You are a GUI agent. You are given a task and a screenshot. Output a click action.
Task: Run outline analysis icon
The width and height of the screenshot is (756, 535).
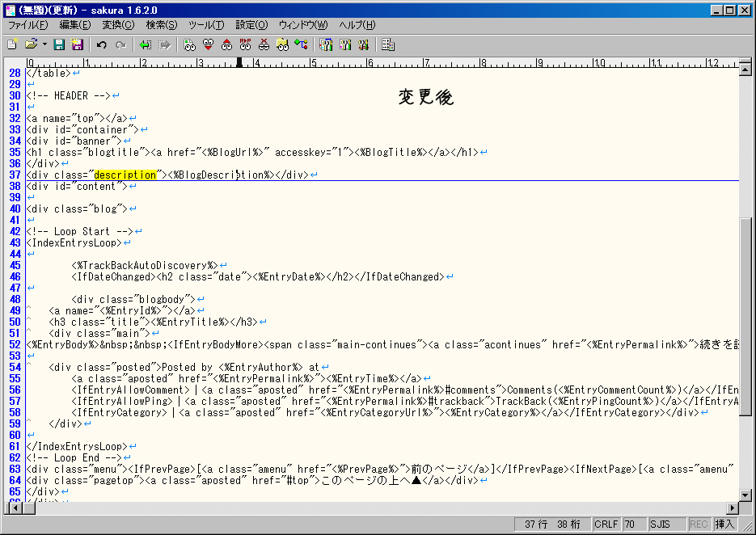302,44
